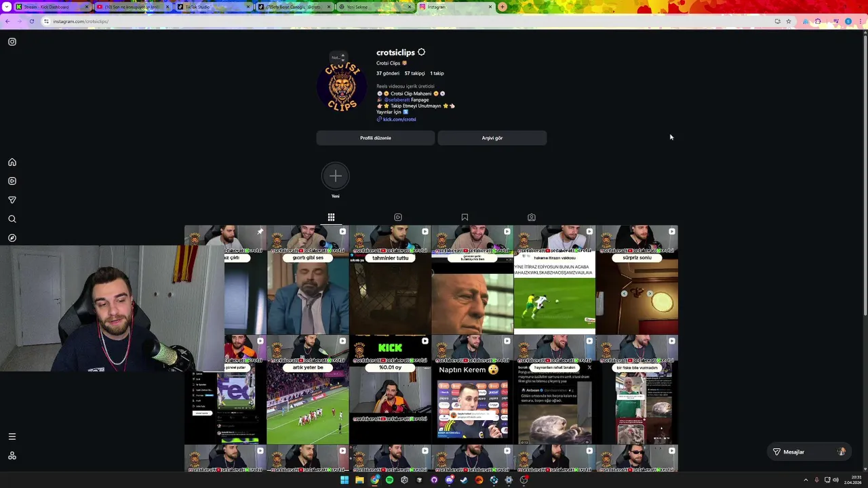Click Arşivi gör button
Viewport: 868px width, 488px height.
coord(492,138)
